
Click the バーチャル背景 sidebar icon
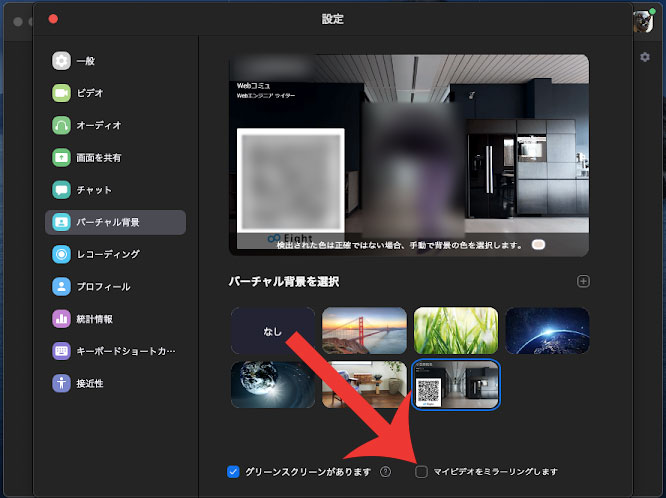coord(61,222)
